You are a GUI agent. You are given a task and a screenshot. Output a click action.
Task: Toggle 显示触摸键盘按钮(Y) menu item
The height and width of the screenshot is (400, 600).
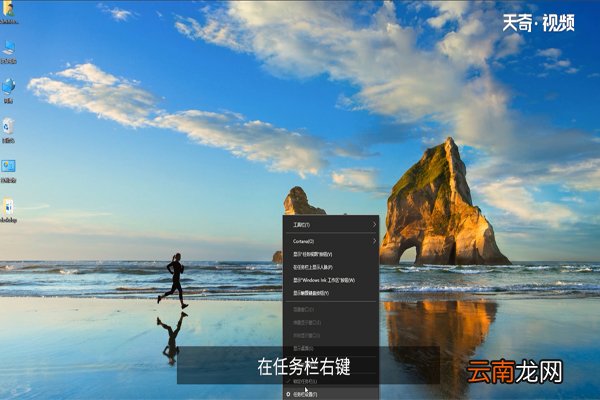point(331,293)
